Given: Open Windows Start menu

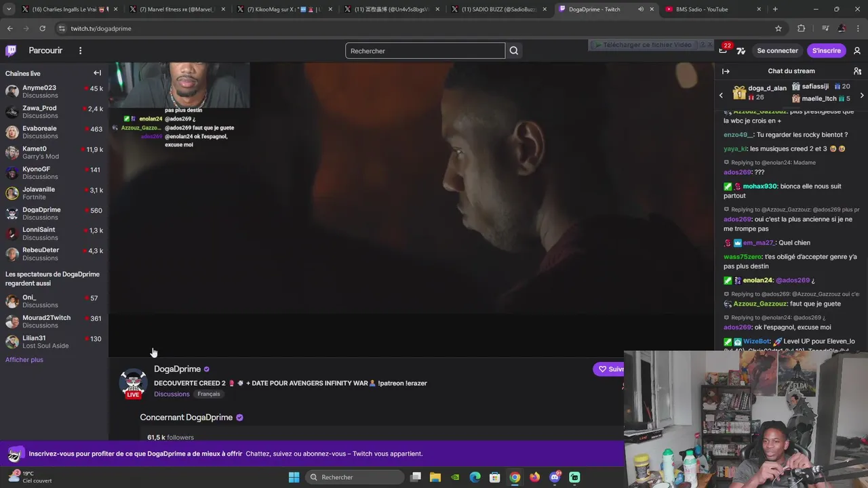Looking at the screenshot, I should tap(294, 477).
